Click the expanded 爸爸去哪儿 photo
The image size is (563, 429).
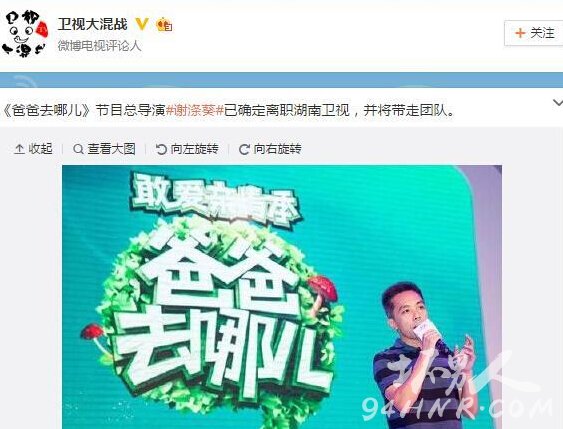click(x=282, y=297)
